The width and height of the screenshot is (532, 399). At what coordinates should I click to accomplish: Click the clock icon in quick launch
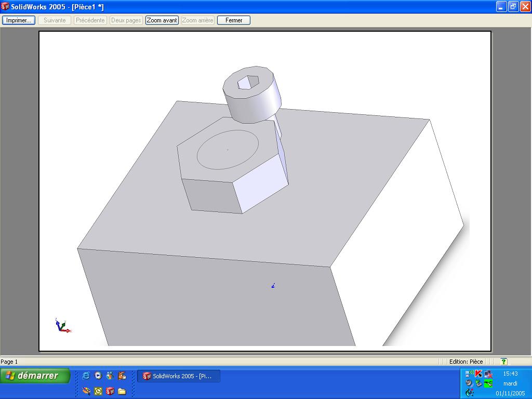98,391
